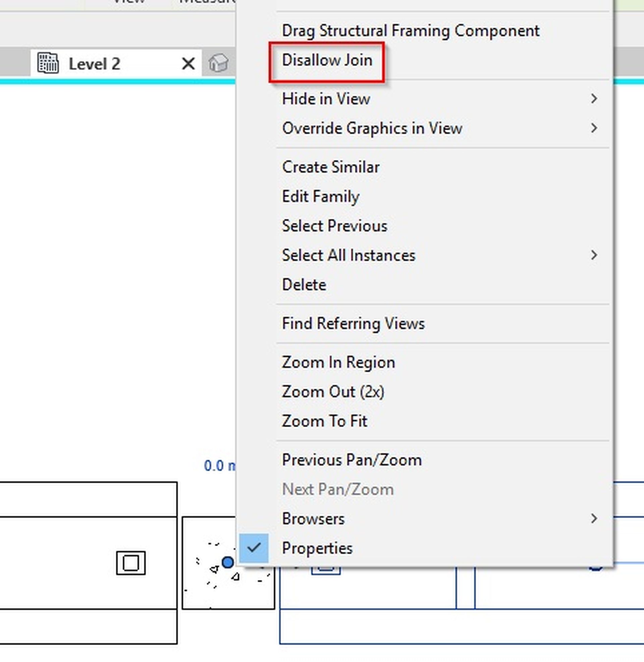Select Drag Structural Framing Component
This screenshot has width=644, height=662.
[410, 31]
